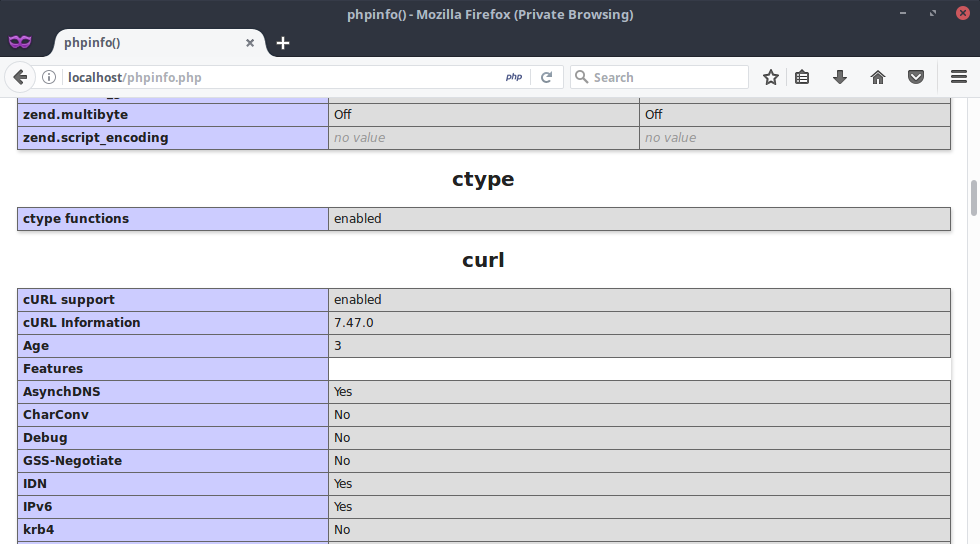Viewport: 980px width, 544px height.
Task: Open the Downloads arrow icon
Action: (840, 77)
